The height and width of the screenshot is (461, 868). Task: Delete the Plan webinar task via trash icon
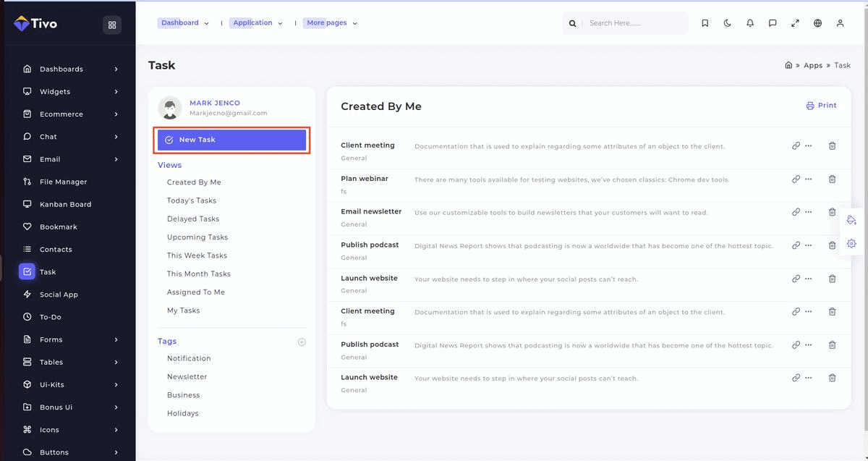[832, 179]
